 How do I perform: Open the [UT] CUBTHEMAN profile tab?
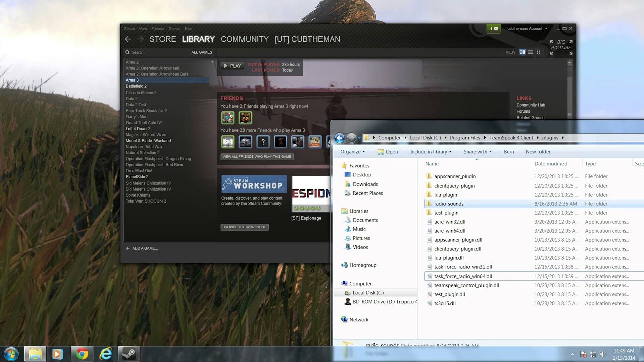click(x=307, y=39)
